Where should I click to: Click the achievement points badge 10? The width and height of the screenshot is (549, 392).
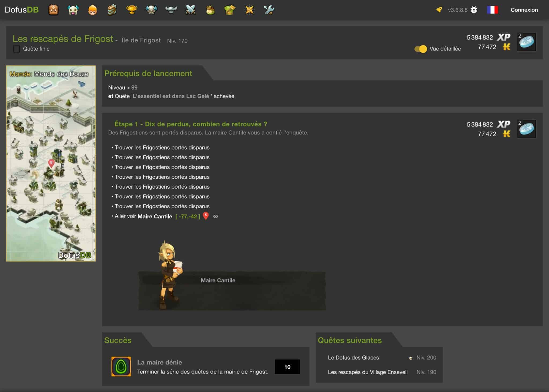(x=287, y=367)
